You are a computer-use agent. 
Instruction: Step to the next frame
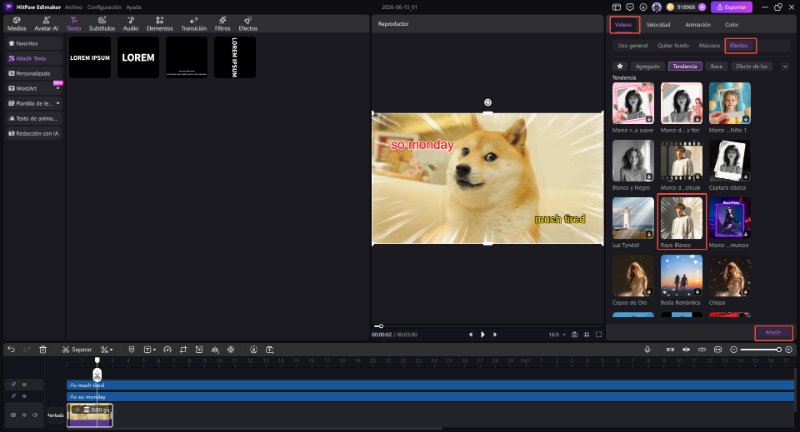click(x=495, y=335)
